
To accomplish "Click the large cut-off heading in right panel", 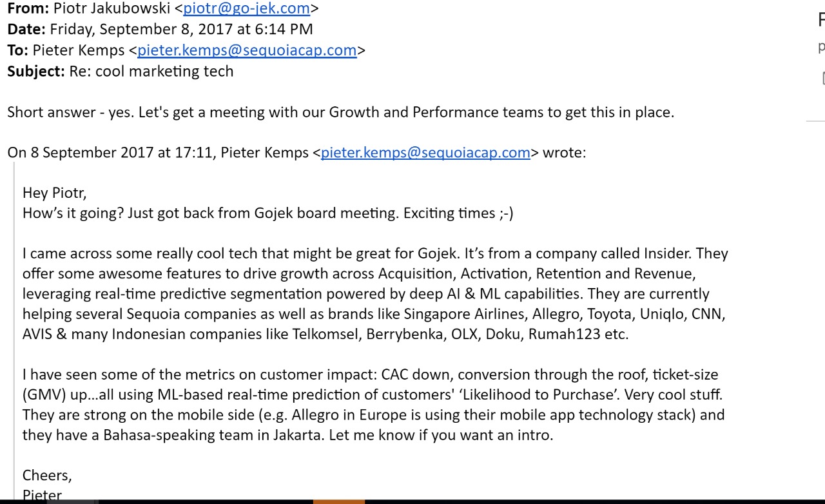I will click(821, 20).
